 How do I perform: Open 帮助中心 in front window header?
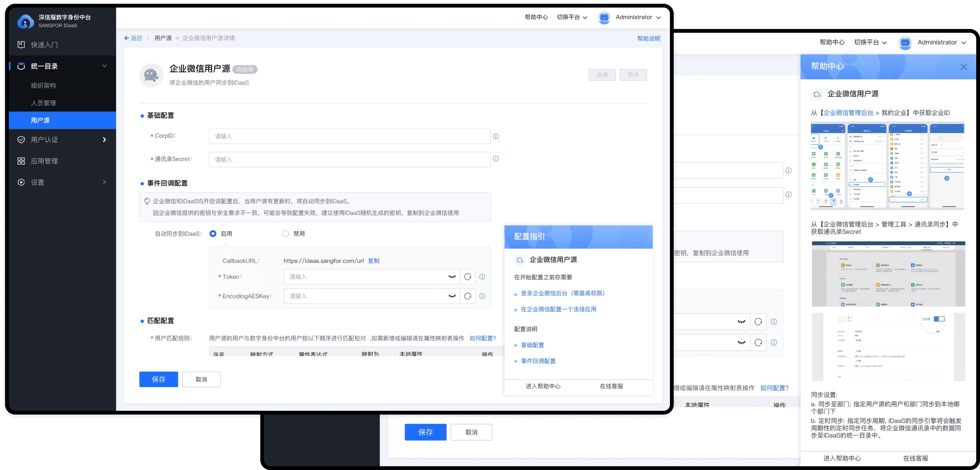[536, 17]
